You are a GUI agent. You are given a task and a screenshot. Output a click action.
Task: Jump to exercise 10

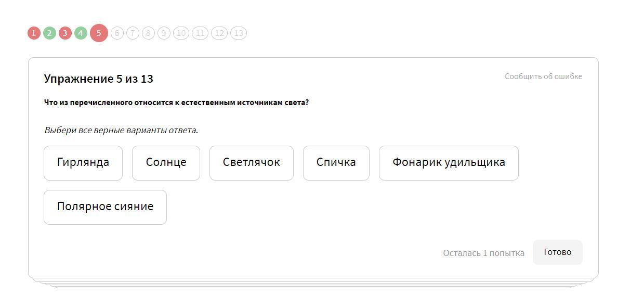(181, 33)
